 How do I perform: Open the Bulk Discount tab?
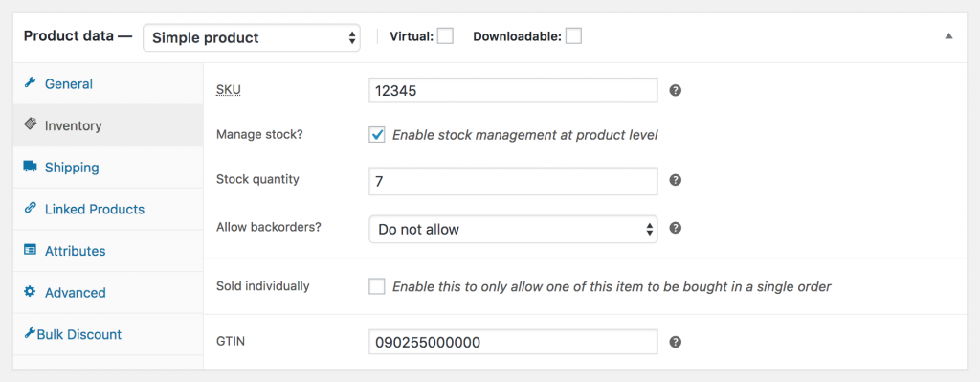click(x=108, y=334)
